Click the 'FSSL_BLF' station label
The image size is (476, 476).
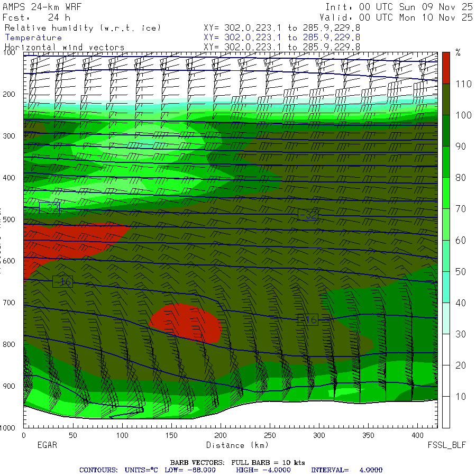pos(446,445)
